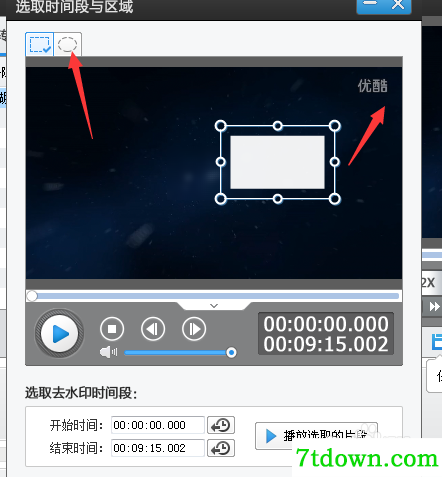Mute the speaker volume icon
The height and width of the screenshot is (477, 442).
tap(109, 352)
